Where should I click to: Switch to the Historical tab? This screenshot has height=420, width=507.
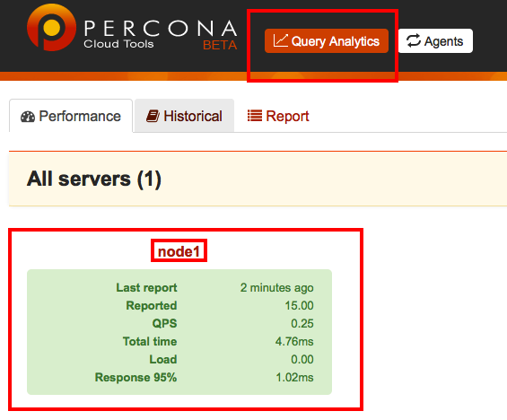point(184,116)
